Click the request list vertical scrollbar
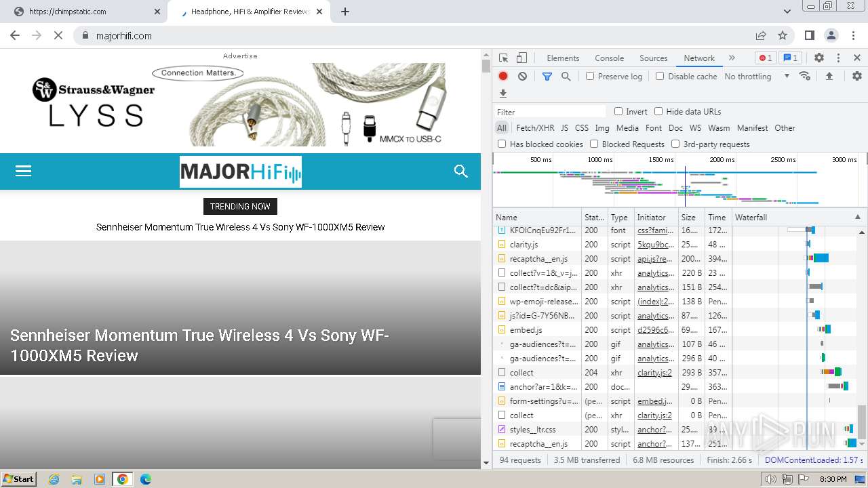Image resolution: width=868 pixels, height=488 pixels. click(862, 422)
